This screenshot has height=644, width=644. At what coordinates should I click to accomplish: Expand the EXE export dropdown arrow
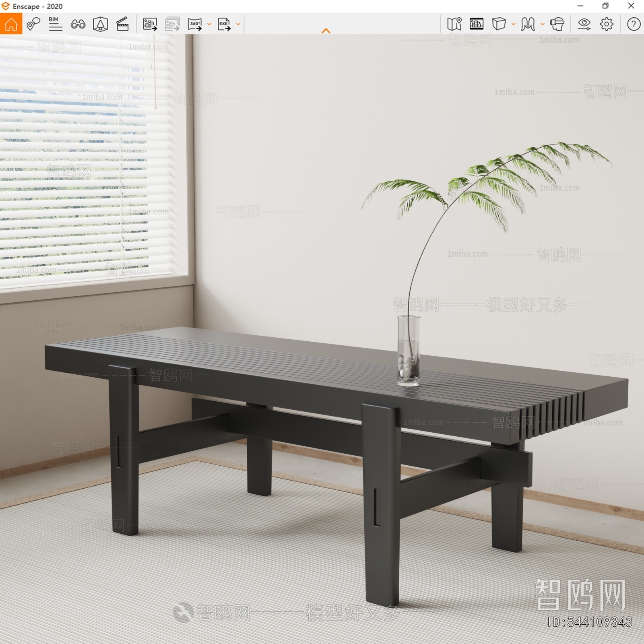pyautogui.click(x=238, y=24)
